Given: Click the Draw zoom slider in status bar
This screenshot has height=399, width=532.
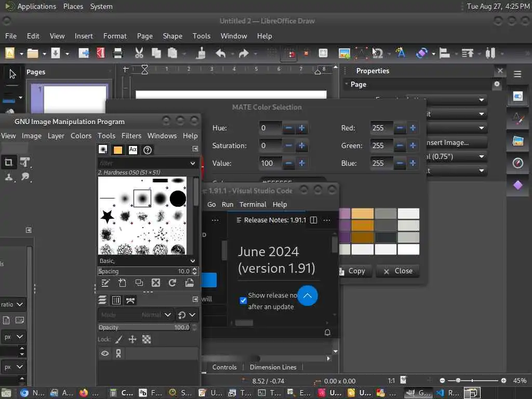Looking at the screenshot, I should 473,381.
